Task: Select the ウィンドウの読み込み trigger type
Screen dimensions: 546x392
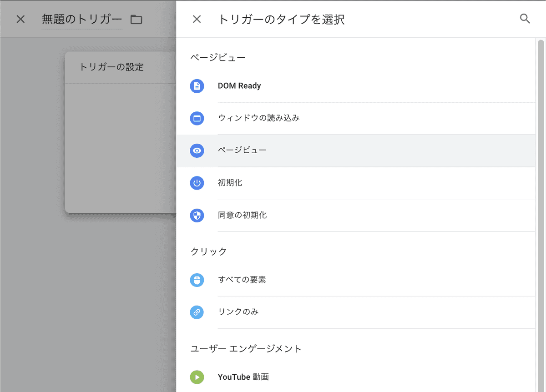Action: [356, 118]
